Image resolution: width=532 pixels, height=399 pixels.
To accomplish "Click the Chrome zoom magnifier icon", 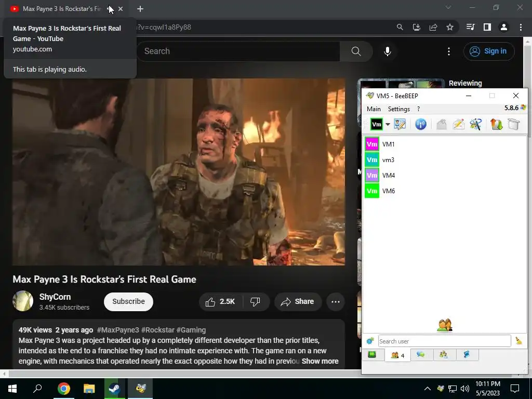I will pos(400,27).
